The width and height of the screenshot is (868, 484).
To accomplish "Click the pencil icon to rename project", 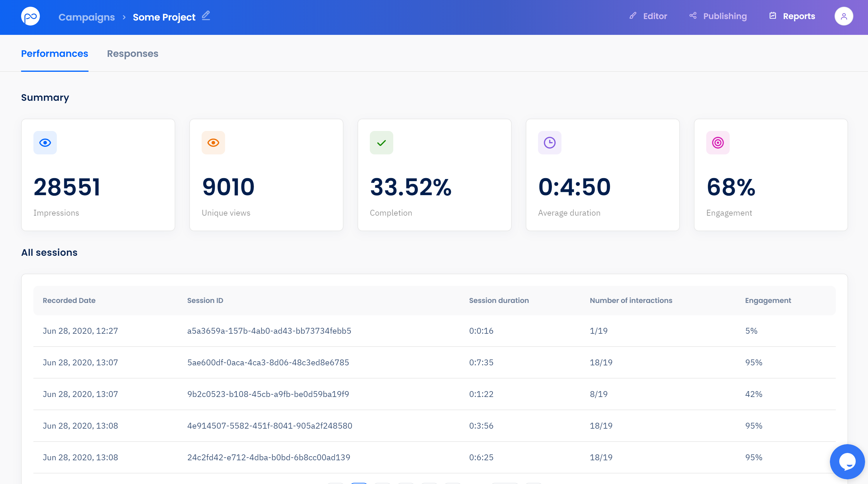I will tap(206, 16).
